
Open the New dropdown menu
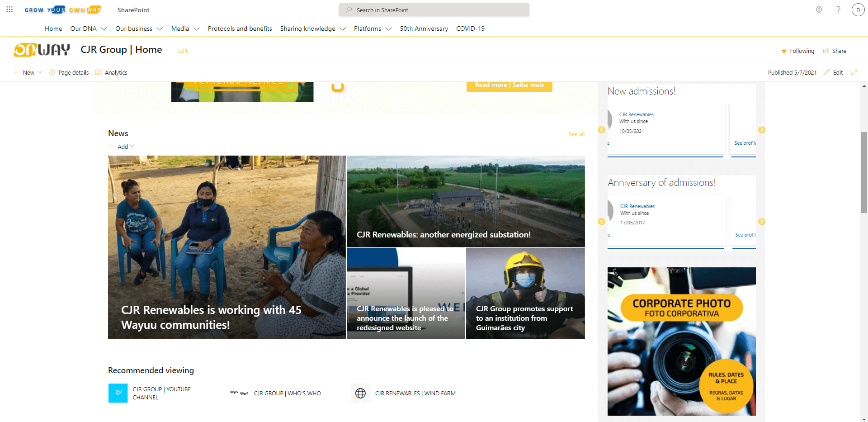click(x=28, y=72)
